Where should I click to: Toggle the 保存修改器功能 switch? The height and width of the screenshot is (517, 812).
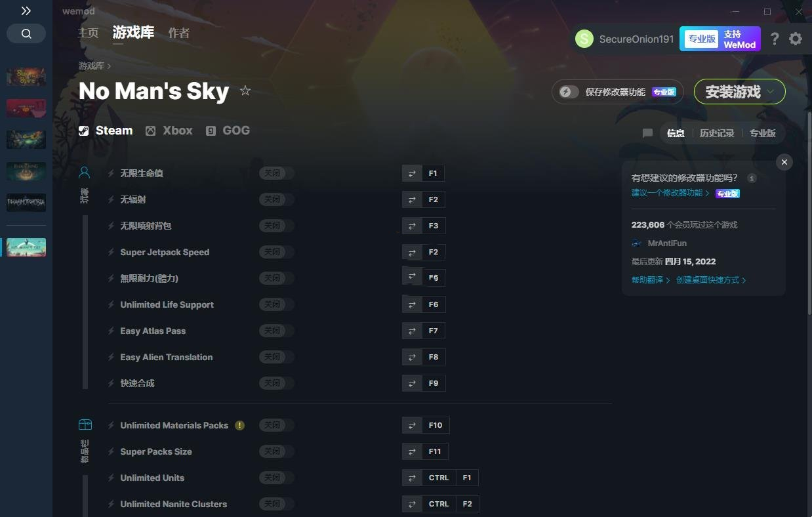569,93
